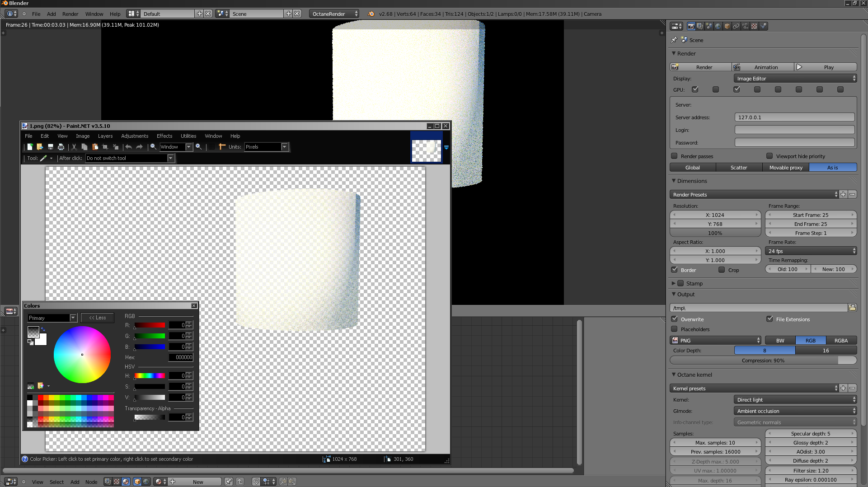Toggle File Extensions checkbox

click(x=769, y=319)
